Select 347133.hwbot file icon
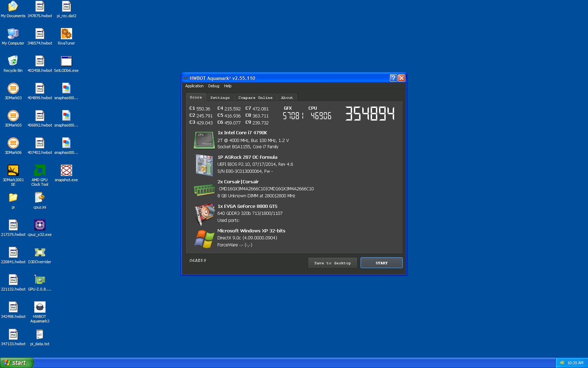The width and height of the screenshot is (588, 368). click(13, 337)
